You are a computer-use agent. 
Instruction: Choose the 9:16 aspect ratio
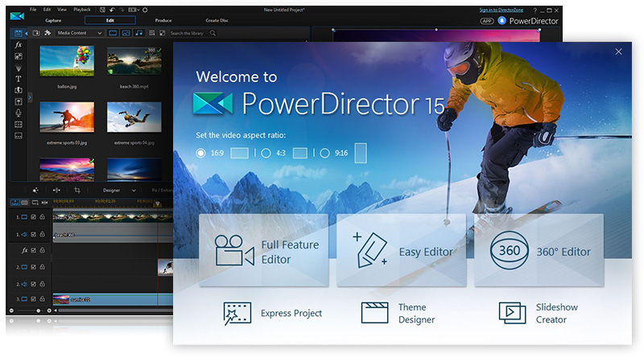[x=325, y=153]
